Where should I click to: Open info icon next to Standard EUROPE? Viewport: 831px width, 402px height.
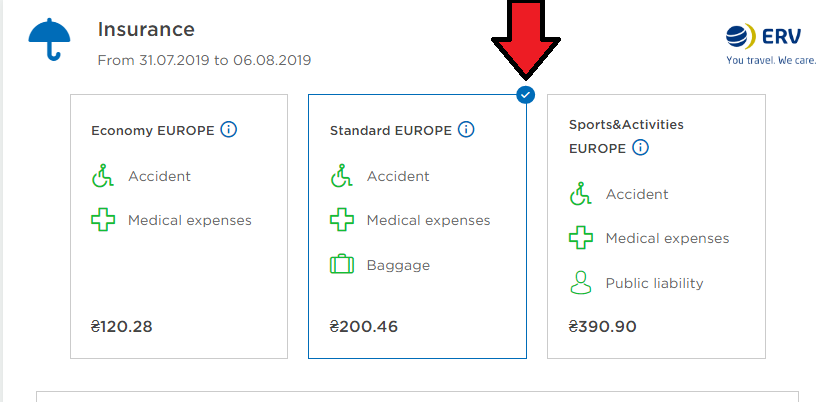tap(466, 129)
